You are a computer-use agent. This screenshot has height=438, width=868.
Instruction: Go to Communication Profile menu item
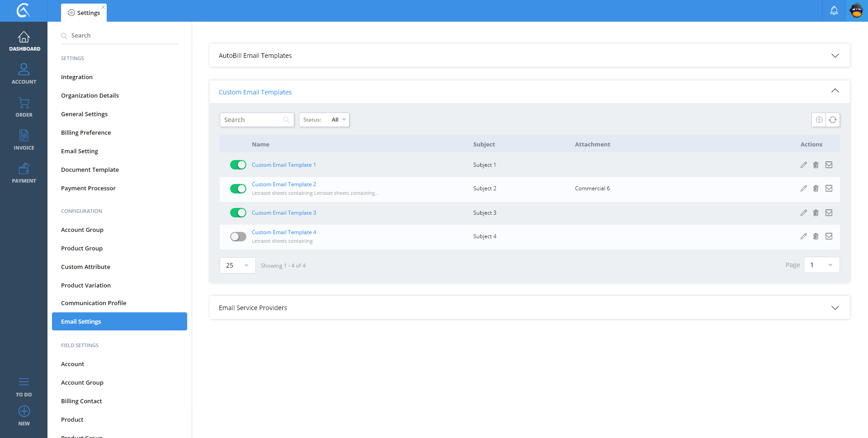[x=94, y=303]
